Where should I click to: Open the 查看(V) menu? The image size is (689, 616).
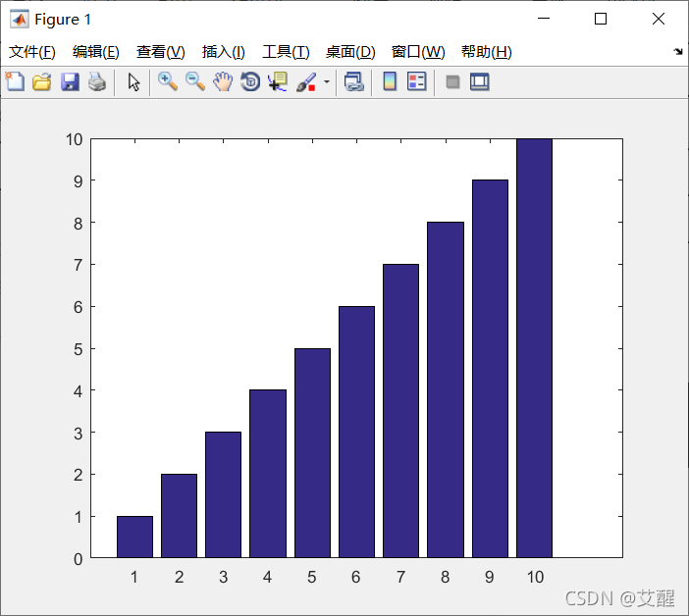tap(160, 52)
